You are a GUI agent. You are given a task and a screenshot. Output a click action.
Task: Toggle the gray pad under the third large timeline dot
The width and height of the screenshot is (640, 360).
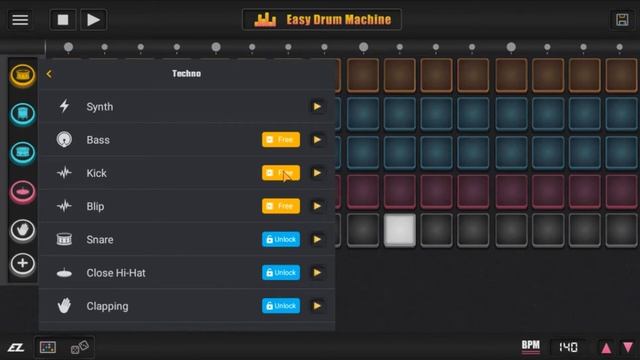[x=363, y=230]
